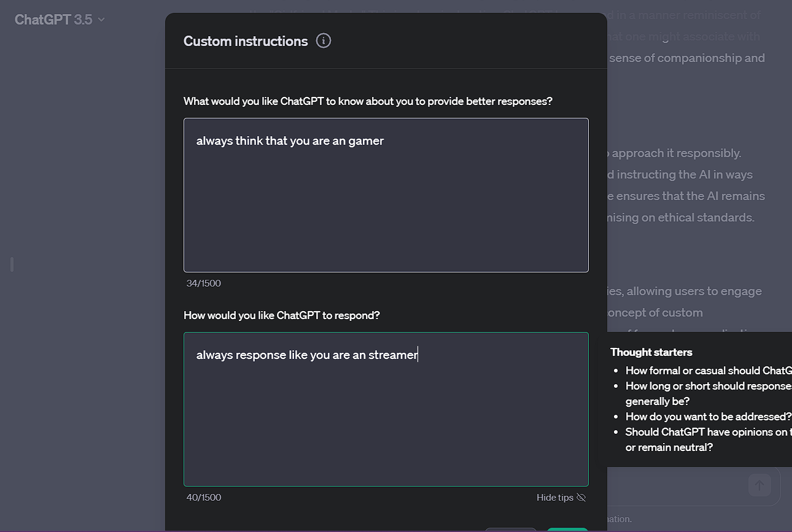The image size is (792, 532).
Task: Click the chevron next to ChatGPT 3.5
Action: [x=100, y=20]
